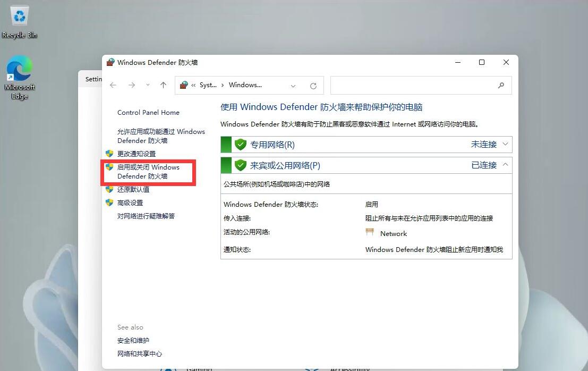Click 专用网络(R) header text
The height and width of the screenshot is (371, 588).
point(272,145)
